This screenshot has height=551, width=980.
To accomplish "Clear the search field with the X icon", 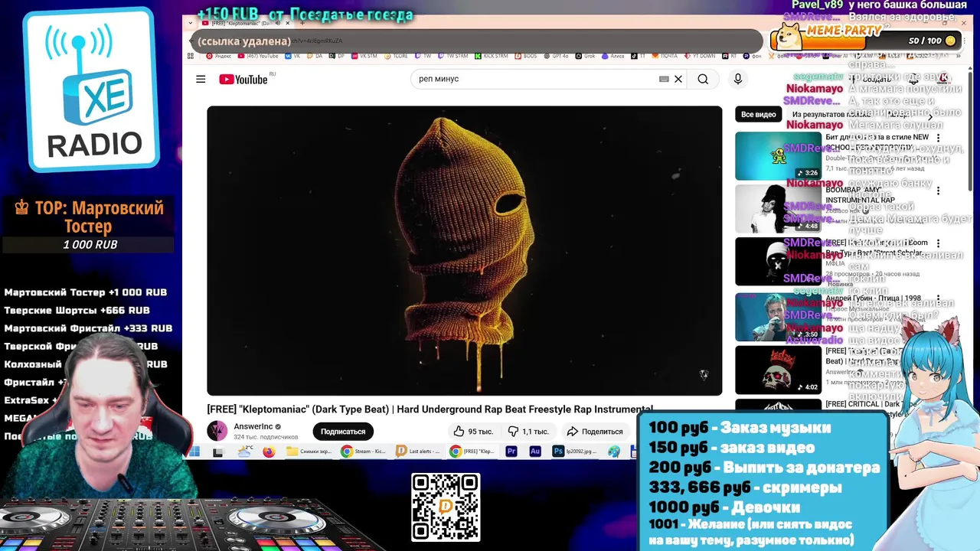I will tap(678, 79).
